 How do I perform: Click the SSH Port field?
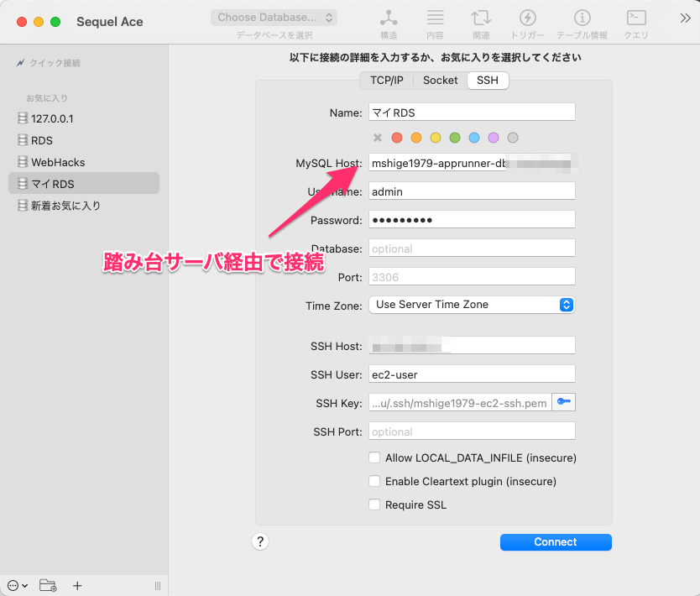pos(472,431)
